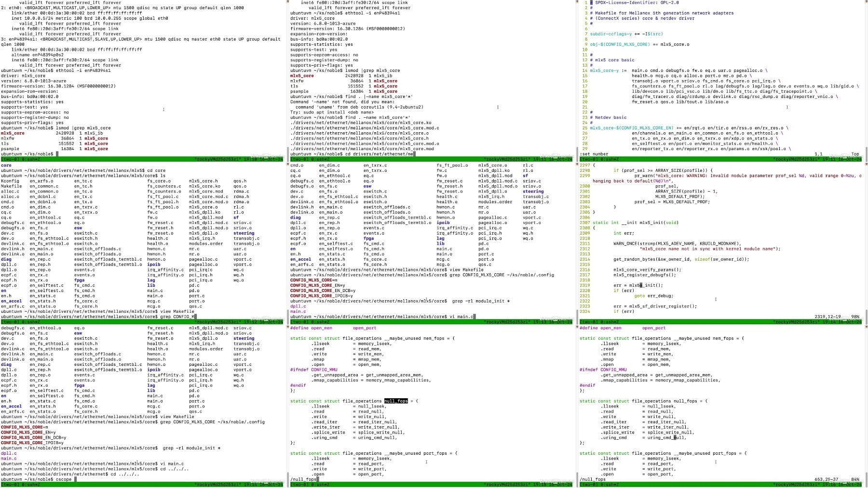The width and height of the screenshot is (868, 488).
Task: Click the '653,25-37' vim cursor position
Action: (x=827, y=479)
